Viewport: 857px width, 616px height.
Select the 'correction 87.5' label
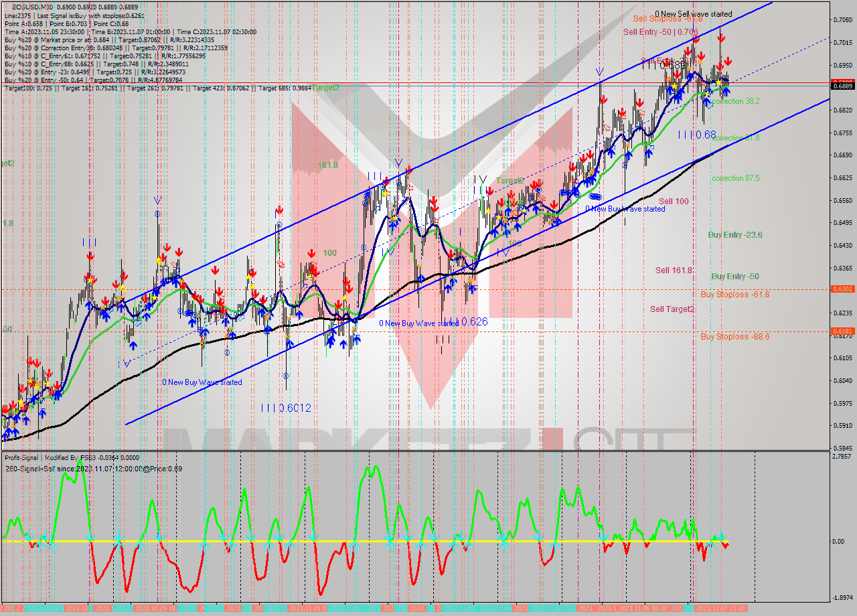click(x=735, y=179)
